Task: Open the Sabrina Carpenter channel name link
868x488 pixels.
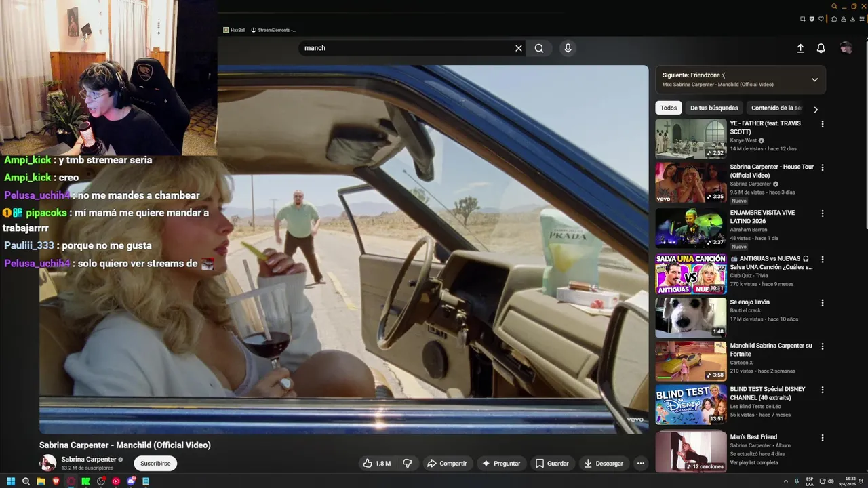Action: tap(89, 460)
